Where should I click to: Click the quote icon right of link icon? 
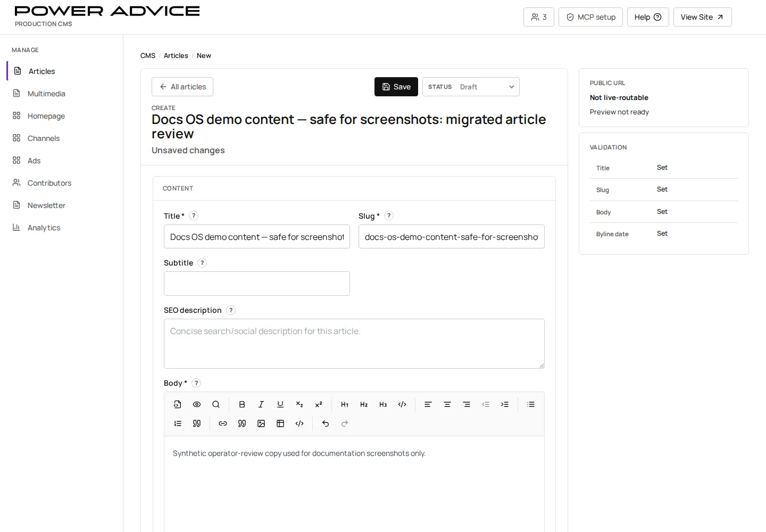(x=242, y=423)
